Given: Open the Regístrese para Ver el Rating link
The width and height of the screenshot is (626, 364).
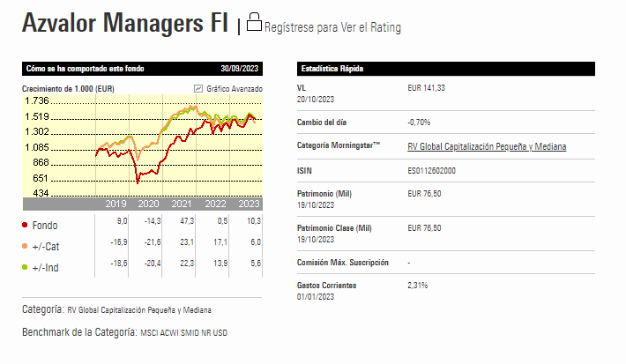Looking at the screenshot, I should pyautogui.click(x=332, y=27).
